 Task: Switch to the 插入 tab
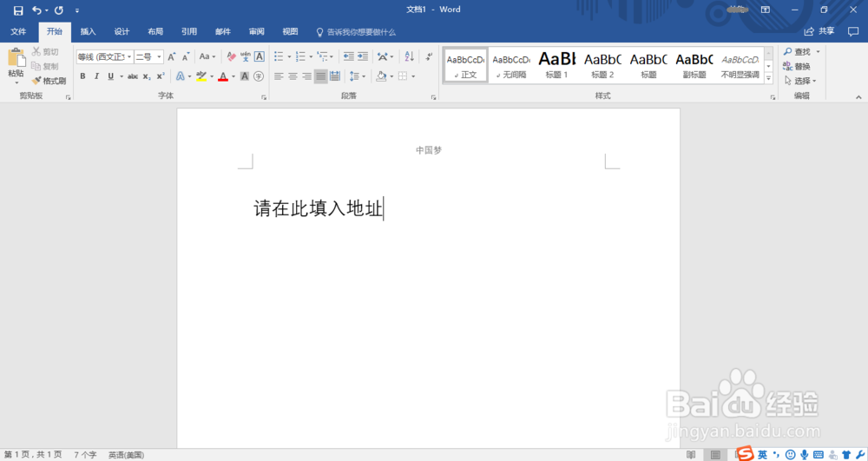88,31
